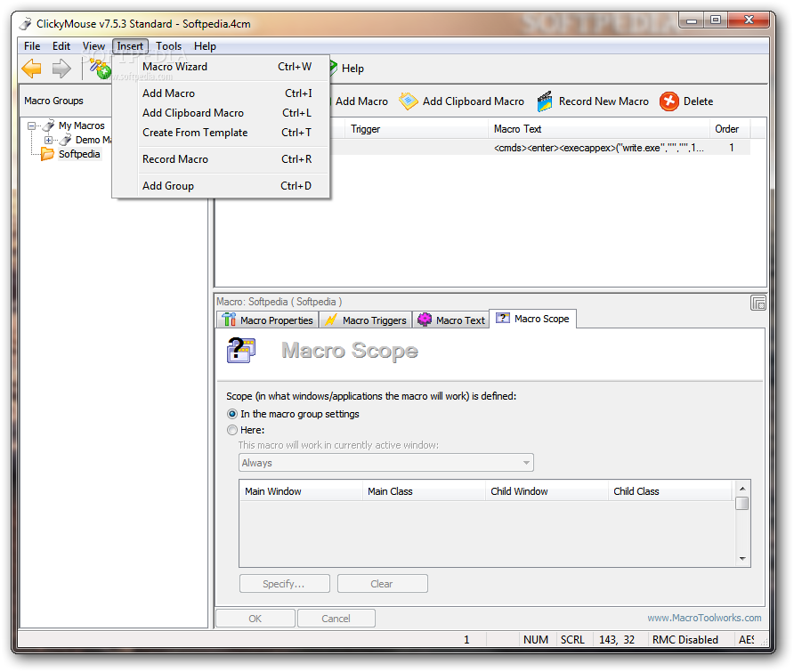
Task: Click the Clear button
Action: click(383, 583)
